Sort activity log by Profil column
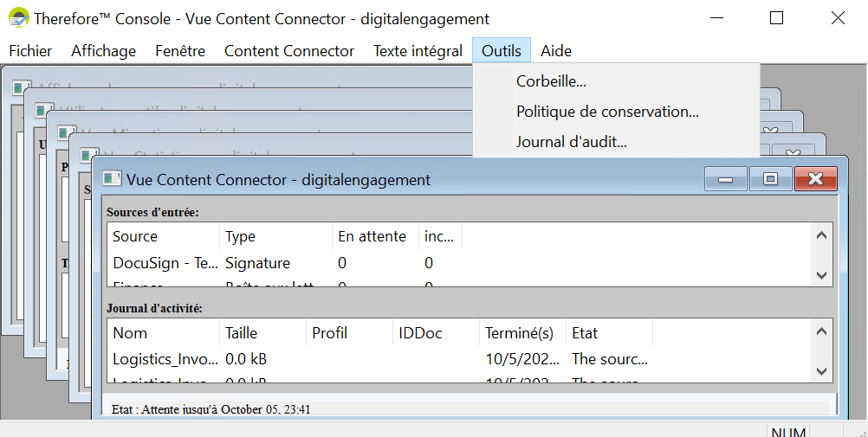868x437 pixels. 349,333
